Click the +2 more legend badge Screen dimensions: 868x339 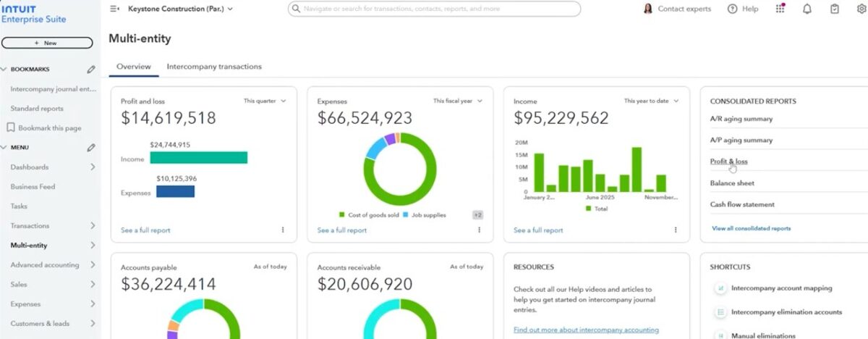(477, 215)
